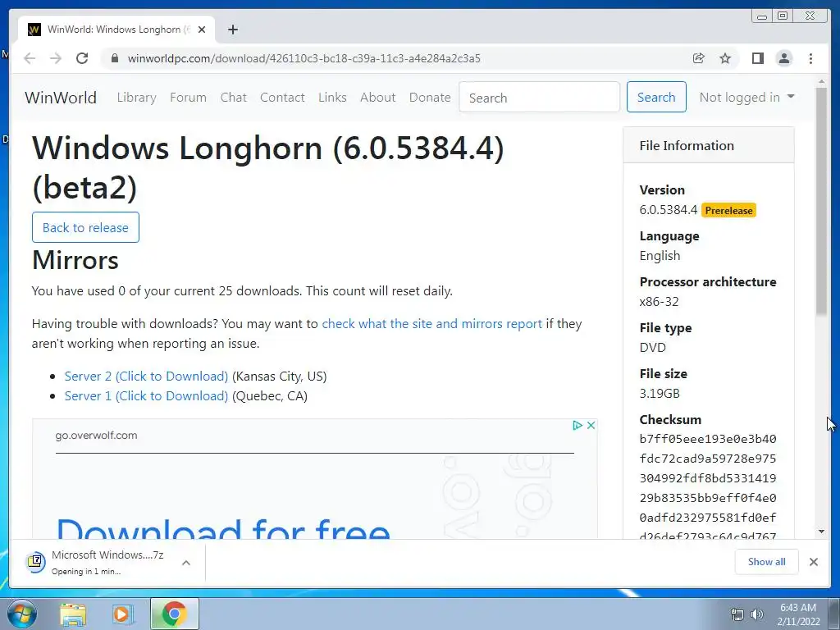Viewport: 840px width, 630px height.
Task: Click the address bar URL
Action: [x=304, y=58]
